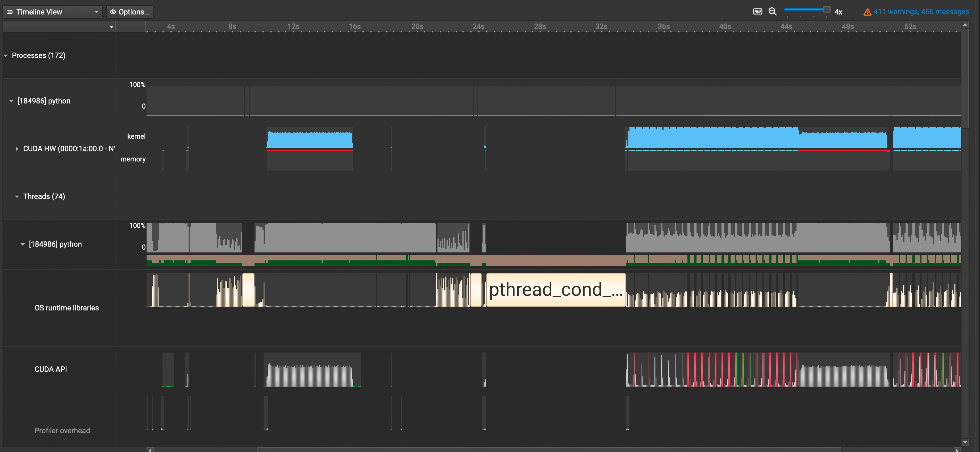Select the CUDA API row label
The image size is (980, 452).
pos(51,369)
